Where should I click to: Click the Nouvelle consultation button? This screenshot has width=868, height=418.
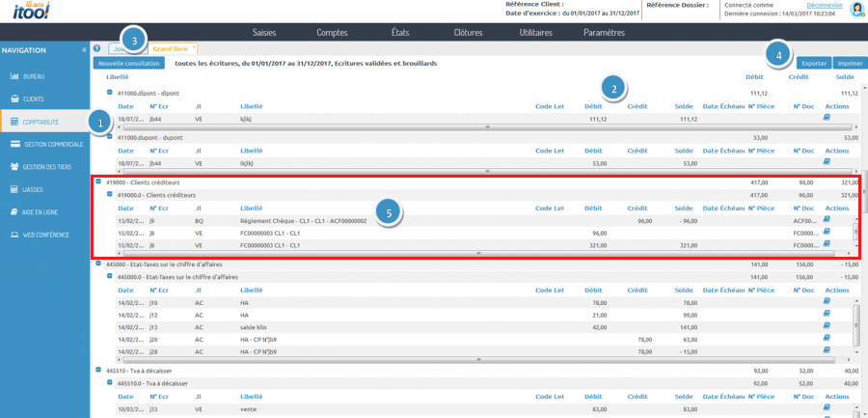pos(129,63)
